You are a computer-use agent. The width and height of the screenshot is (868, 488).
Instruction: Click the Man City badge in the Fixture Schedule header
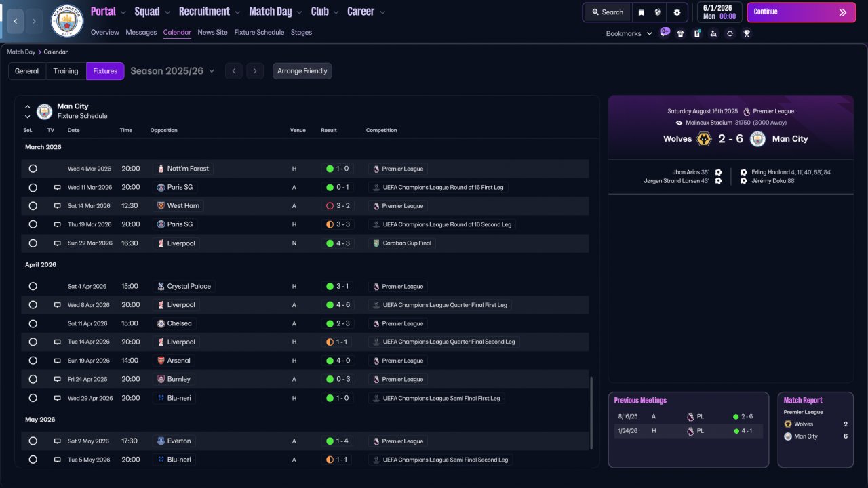coord(44,111)
